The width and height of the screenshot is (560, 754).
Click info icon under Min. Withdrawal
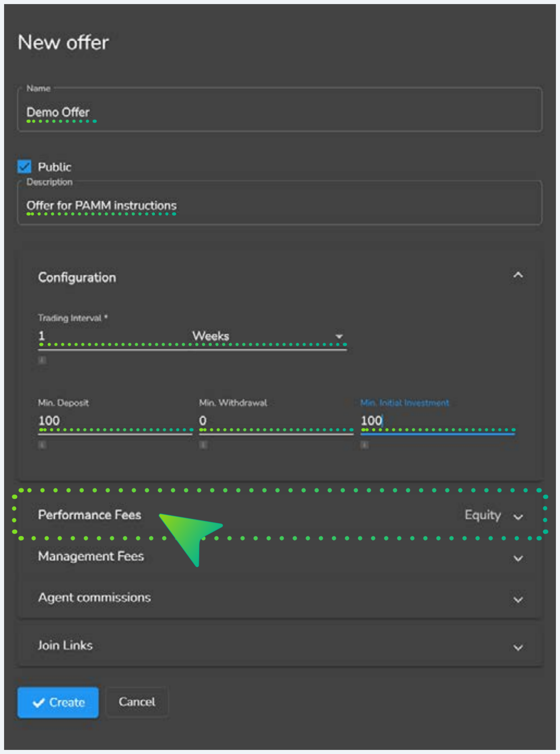203,444
